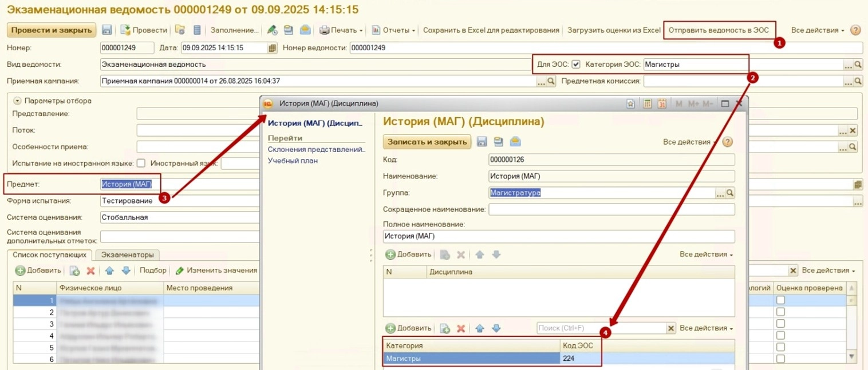Open Все действия menu at top right
This screenshot has height=370, width=868.
(x=818, y=30)
